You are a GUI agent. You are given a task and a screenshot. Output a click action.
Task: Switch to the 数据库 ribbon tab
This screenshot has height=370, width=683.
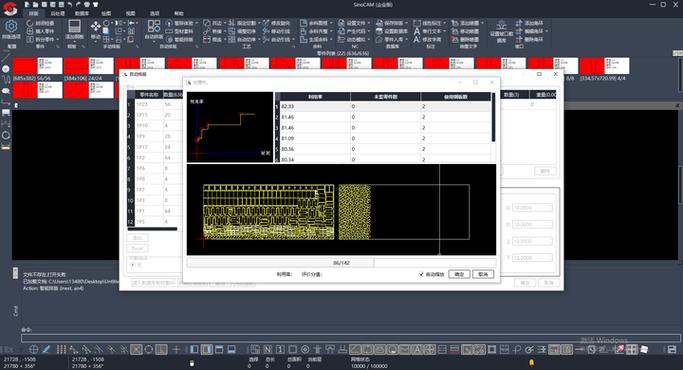click(82, 14)
